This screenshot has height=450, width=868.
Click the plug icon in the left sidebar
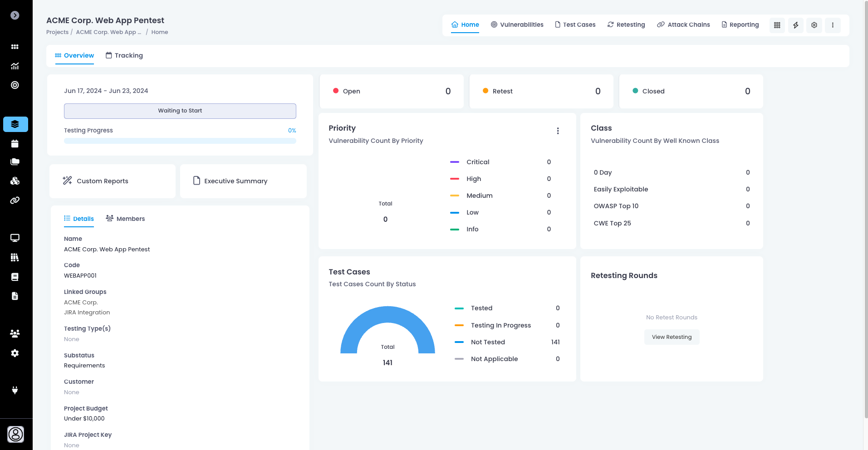click(x=15, y=390)
